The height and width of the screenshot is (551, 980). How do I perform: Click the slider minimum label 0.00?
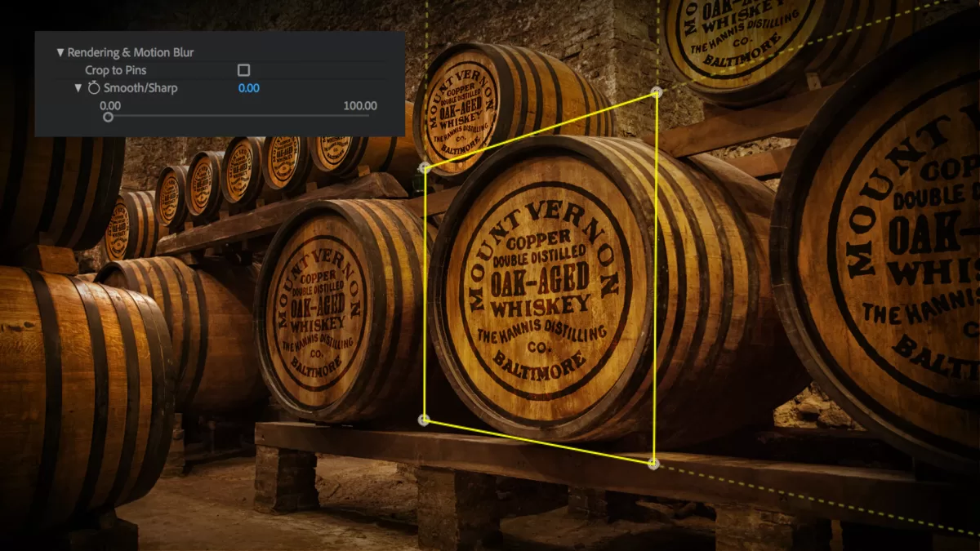[x=110, y=106]
